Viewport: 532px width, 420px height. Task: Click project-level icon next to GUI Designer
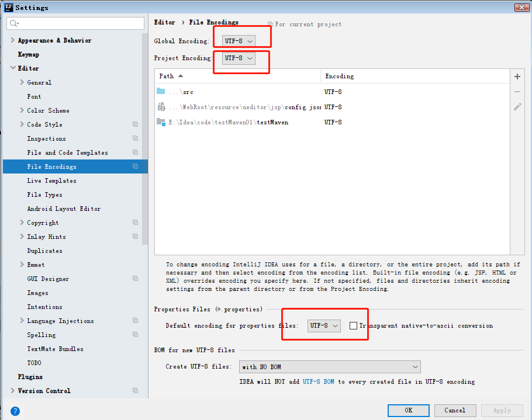136,279
